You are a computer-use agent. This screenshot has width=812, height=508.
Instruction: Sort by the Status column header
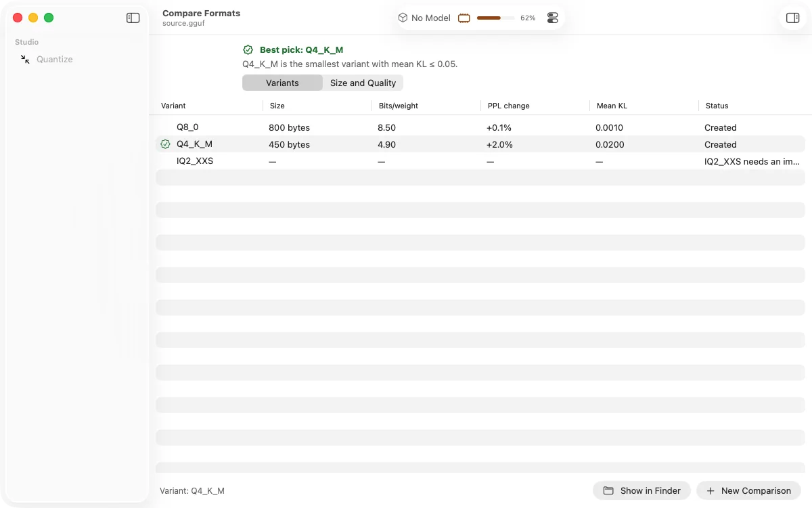click(717, 106)
